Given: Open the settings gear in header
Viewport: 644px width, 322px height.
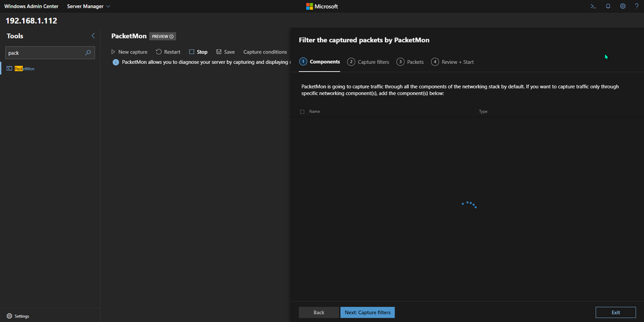Looking at the screenshot, I should [623, 6].
